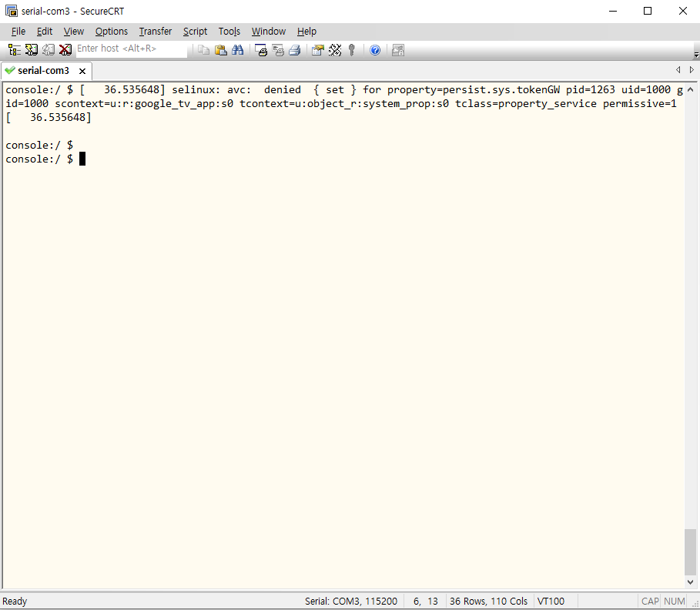Click the printer icon
700x610 pixels.
point(295,50)
